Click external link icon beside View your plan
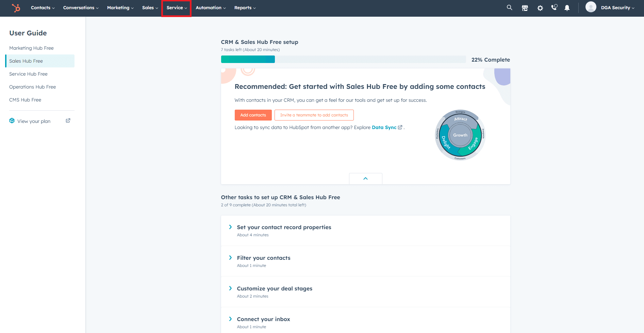644x333 pixels. pyautogui.click(x=68, y=121)
